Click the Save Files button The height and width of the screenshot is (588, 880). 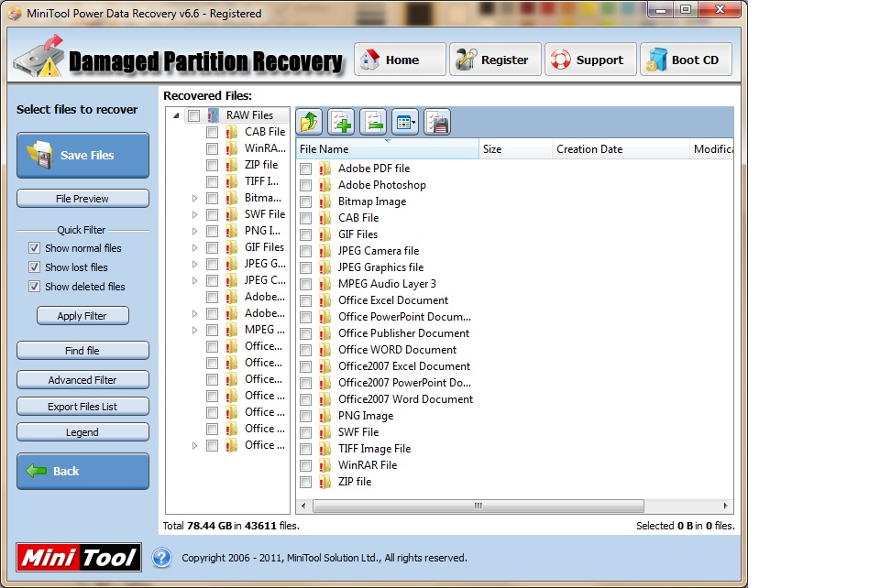click(x=83, y=156)
